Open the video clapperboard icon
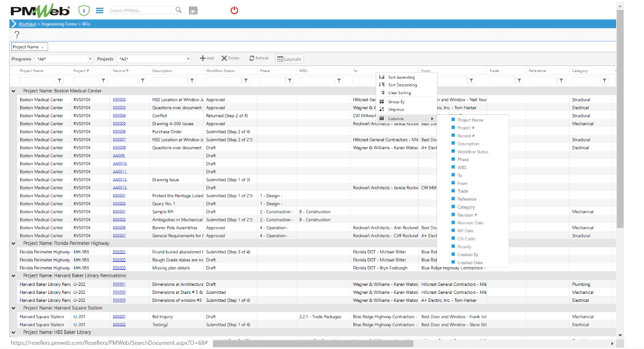 [193, 10]
